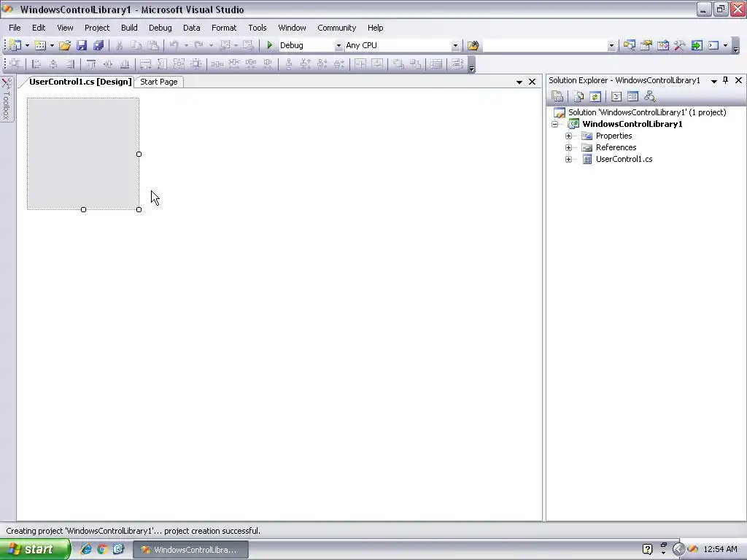Open the Properties Window toolbar icon

[x=646, y=45]
